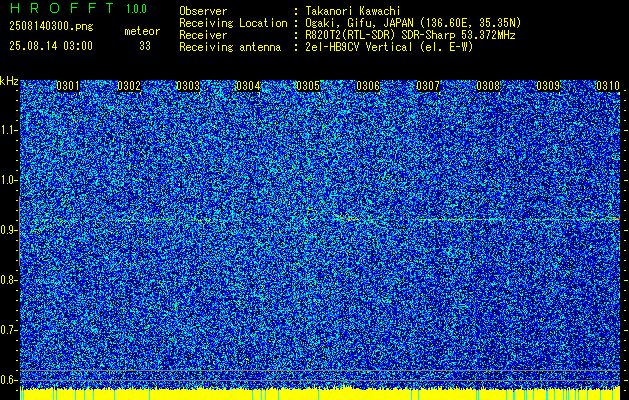Screen dimensions: 629x400
Task: Click version number 1.0.0
Action: point(136,9)
